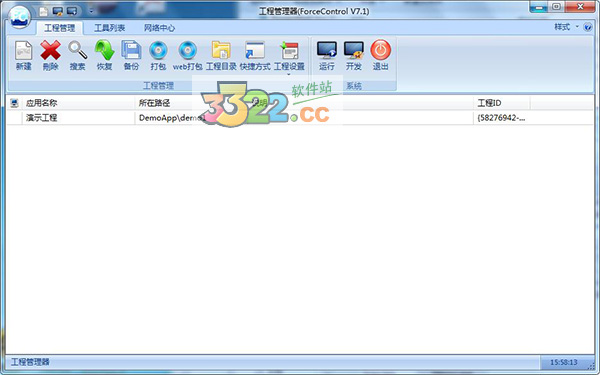
Task: Minimize the 工程管理器 window
Action: 539,7
